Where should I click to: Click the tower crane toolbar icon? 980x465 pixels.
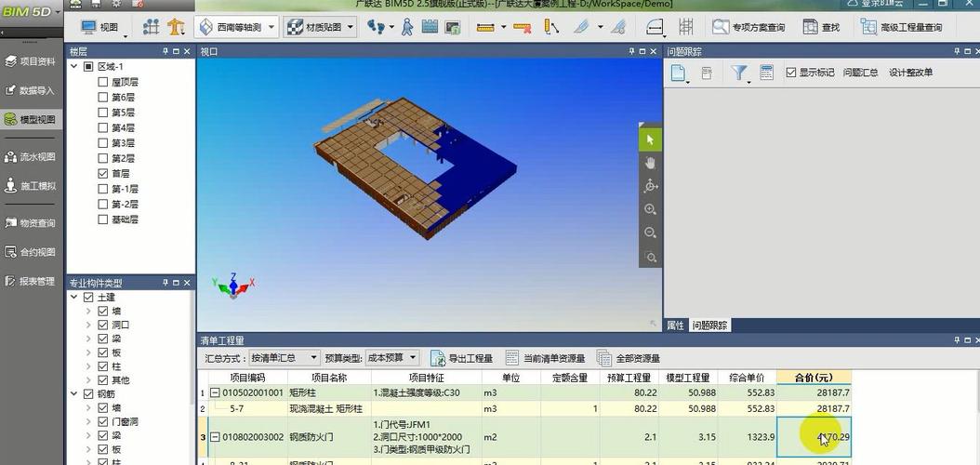(x=177, y=27)
